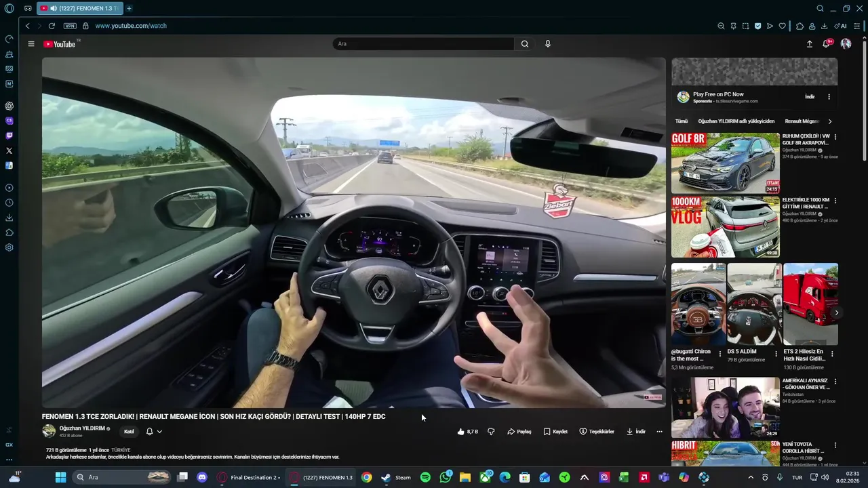This screenshot has height=488, width=868.
Task: Click the browser address bar URL
Action: 131,26
